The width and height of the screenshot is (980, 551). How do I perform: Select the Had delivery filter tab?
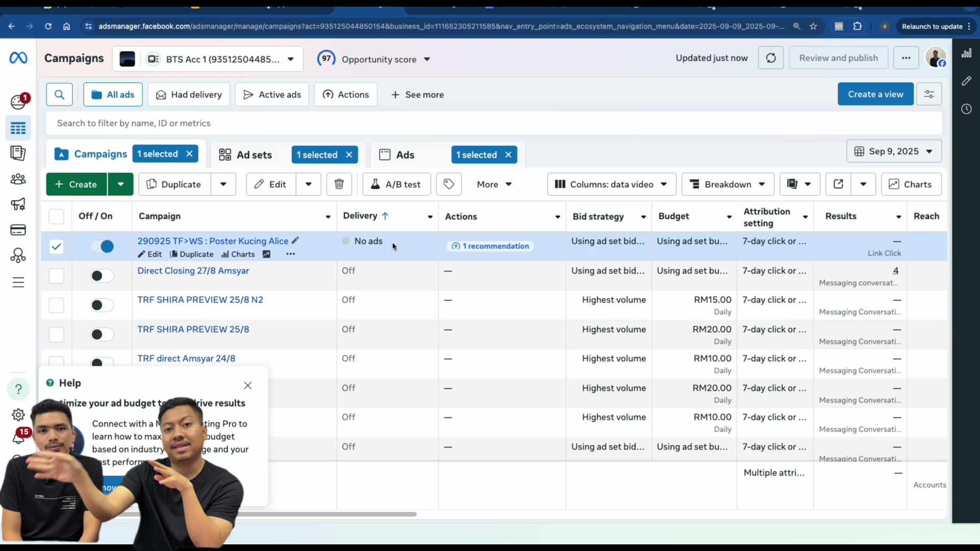(x=189, y=94)
